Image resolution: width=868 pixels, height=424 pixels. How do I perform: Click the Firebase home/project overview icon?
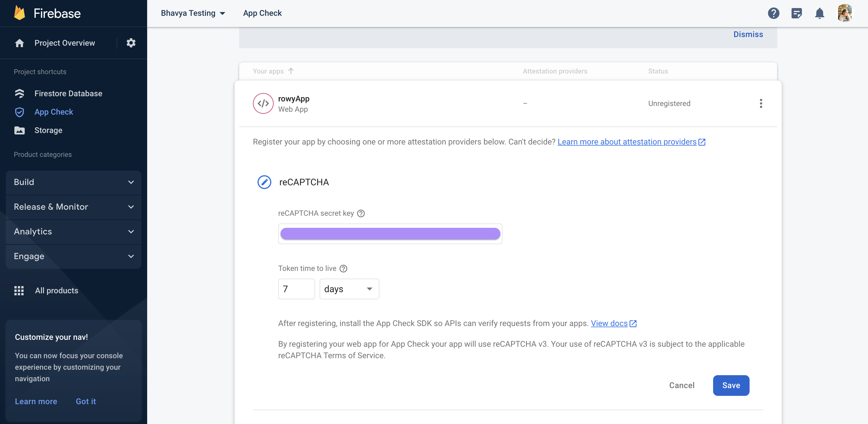[x=19, y=43]
